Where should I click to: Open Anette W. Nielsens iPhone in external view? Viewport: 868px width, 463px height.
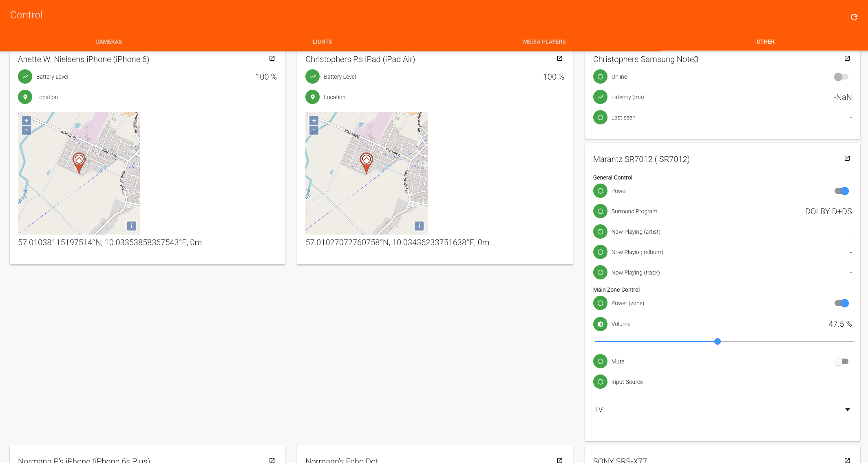coord(272,59)
